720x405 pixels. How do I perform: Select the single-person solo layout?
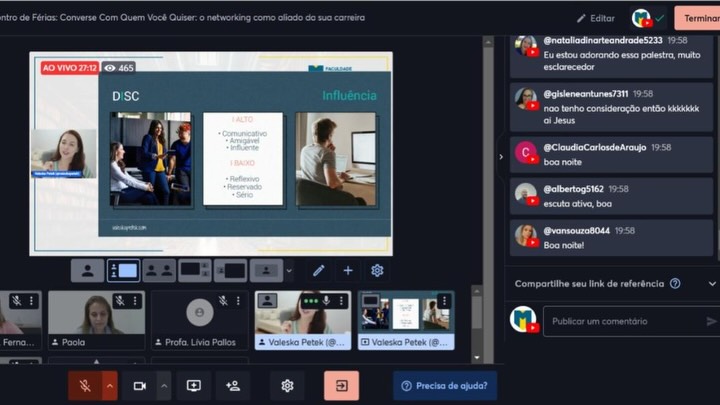[88, 270]
